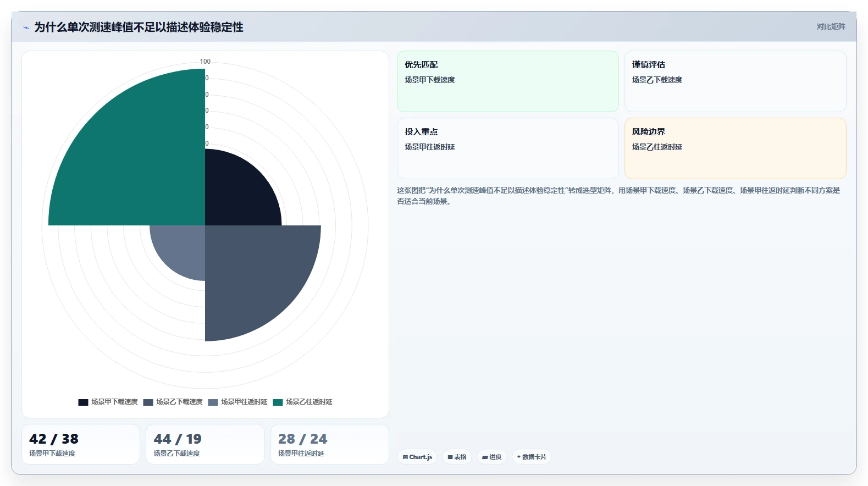The image size is (868, 486).
Task: Open the 谨慎评估 matrix card
Action: coord(735,81)
